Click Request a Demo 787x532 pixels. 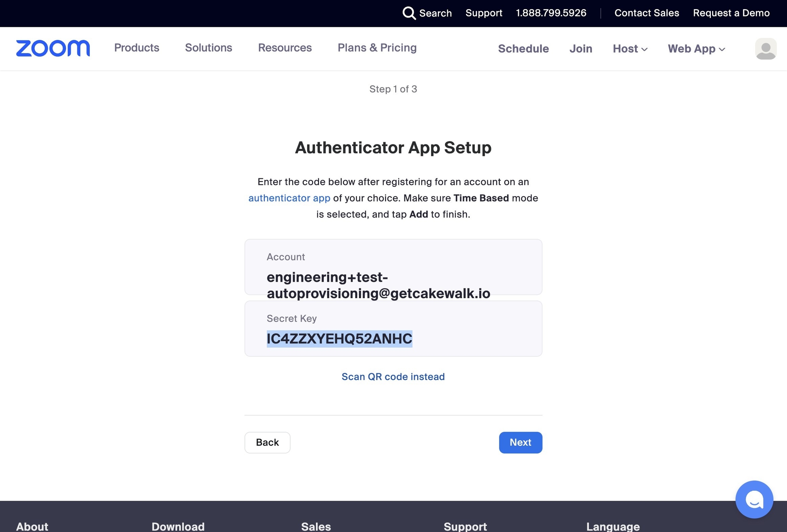pyautogui.click(x=731, y=13)
